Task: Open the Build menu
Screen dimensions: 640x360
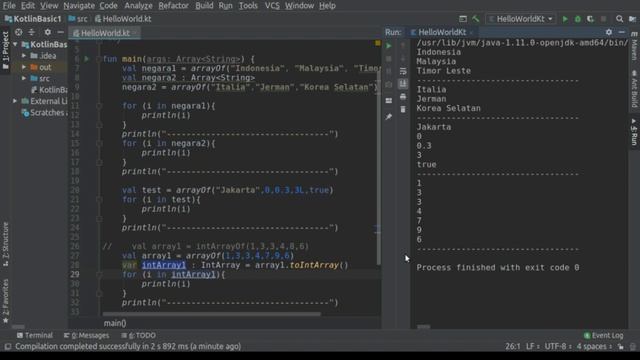Action: [204, 6]
